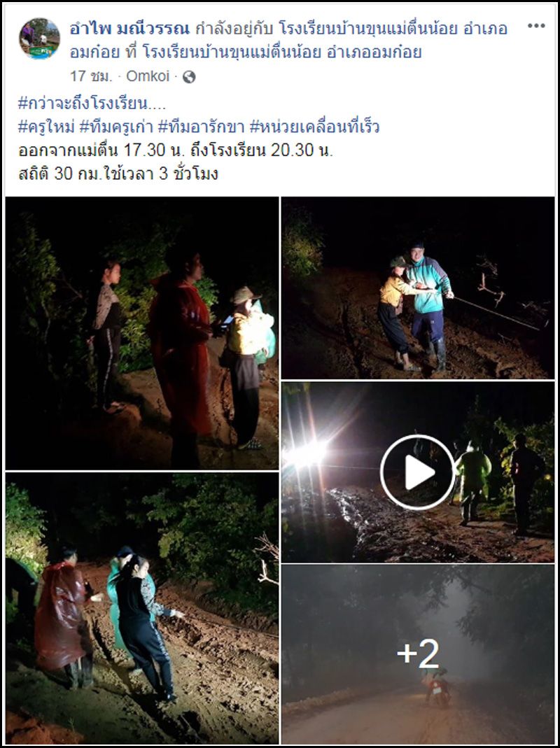Viewport: 560px width, 748px height.
Task: Click hashtag #ครูใหม่
Action: pos(45,127)
